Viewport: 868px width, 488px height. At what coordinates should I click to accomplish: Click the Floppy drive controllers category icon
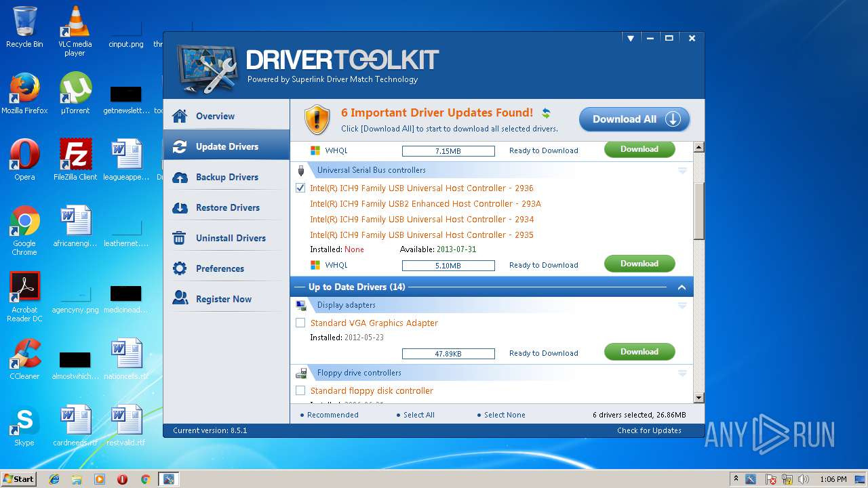(301, 373)
